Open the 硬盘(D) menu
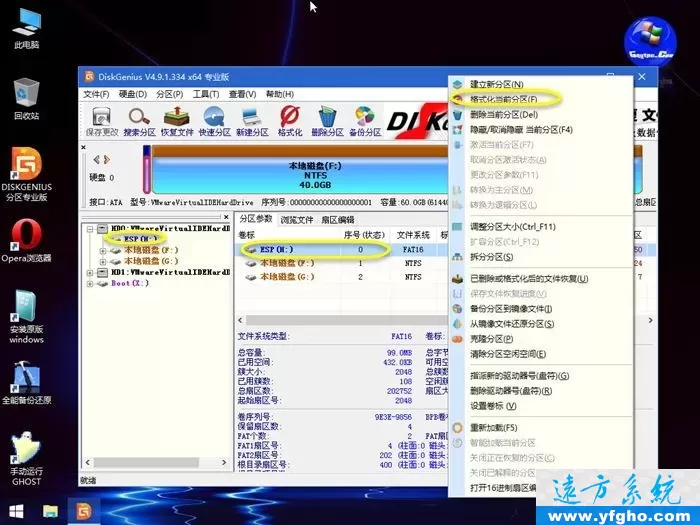Screen dimensions: 700x525 click(x=133, y=94)
